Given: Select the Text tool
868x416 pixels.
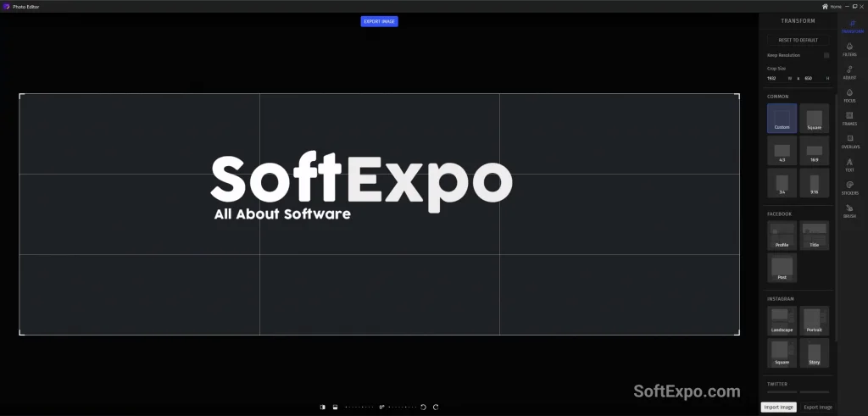Looking at the screenshot, I should pos(849,164).
